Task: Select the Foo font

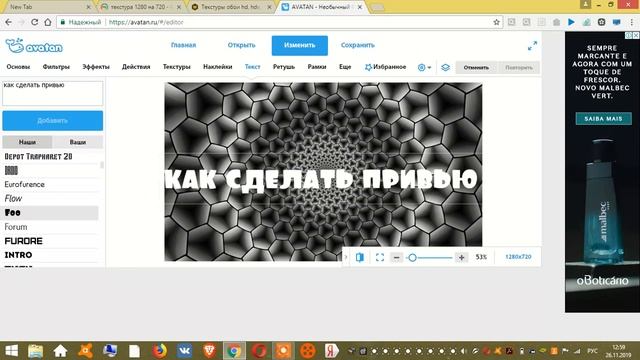Action: [x=50, y=213]
